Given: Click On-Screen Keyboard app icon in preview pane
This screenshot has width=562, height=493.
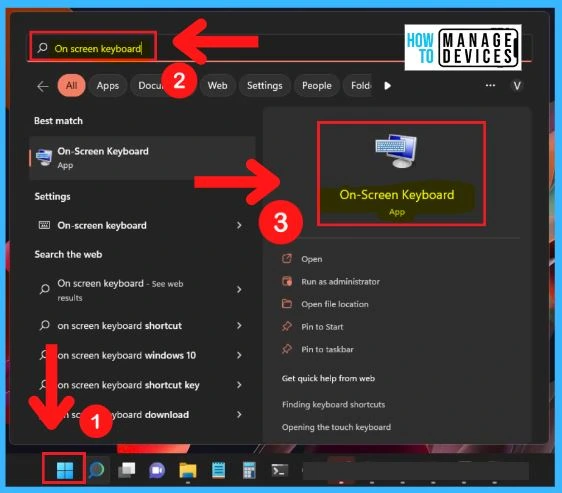Looking at the screenshot, I should click(x=396, y=151).
